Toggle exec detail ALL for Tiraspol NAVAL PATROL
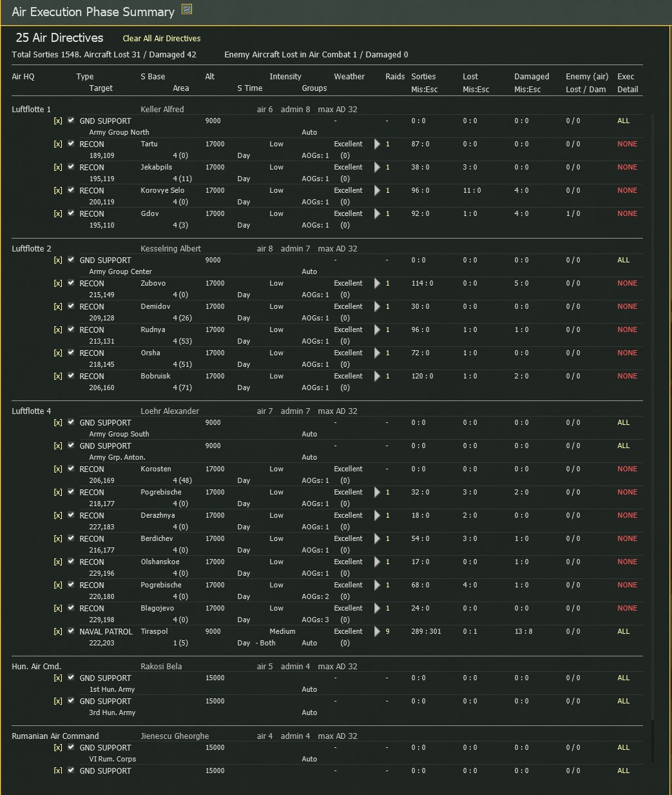Screen dimensions: 672x795 [624, 632]
